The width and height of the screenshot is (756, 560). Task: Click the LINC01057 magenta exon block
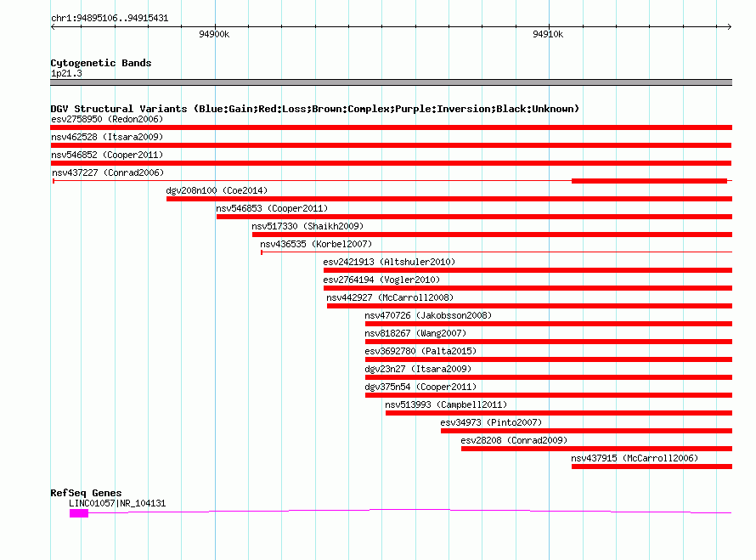click(79, 513)
